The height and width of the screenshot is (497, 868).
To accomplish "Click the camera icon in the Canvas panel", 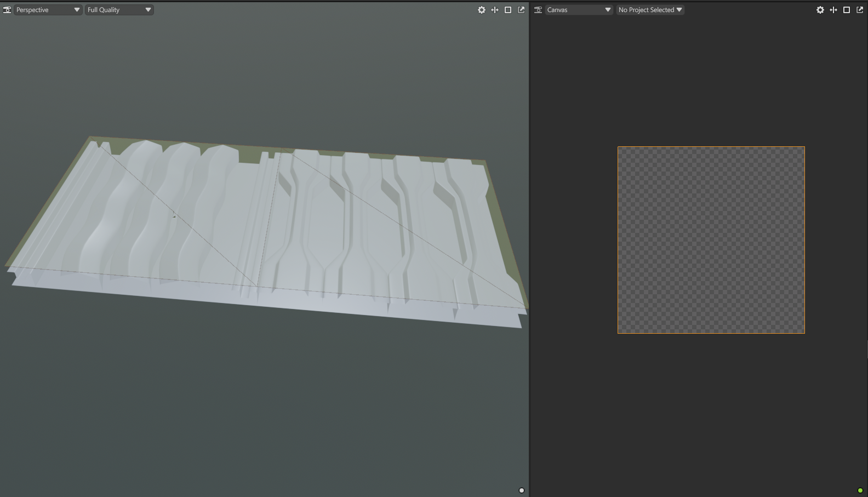I will pos(538,10).
